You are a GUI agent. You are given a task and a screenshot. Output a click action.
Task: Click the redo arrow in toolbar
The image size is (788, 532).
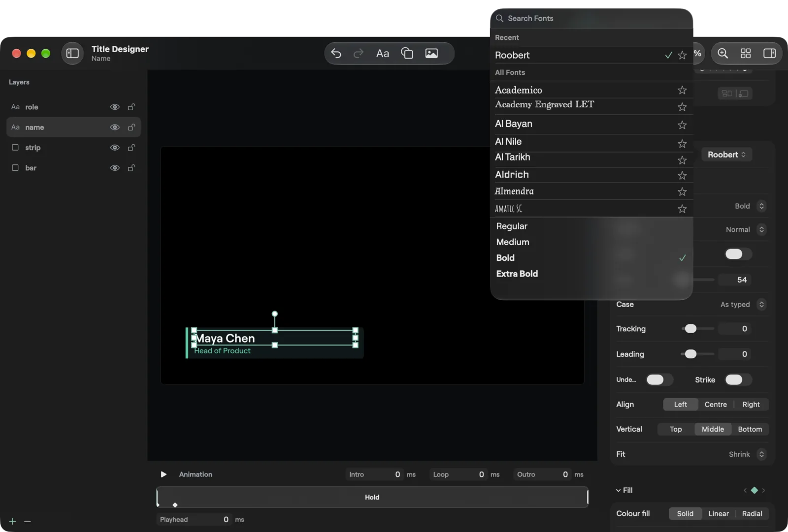(x=359, y=53)
